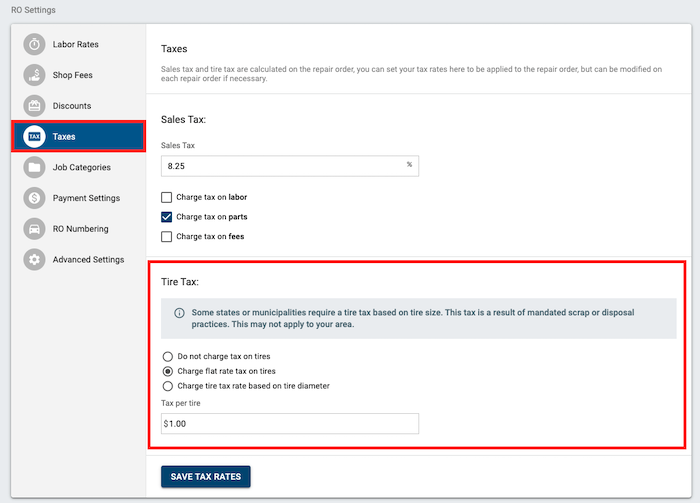Uncheck Charge tax on parts
Viewport: 700px width, 503px height.
coord(167,217)
